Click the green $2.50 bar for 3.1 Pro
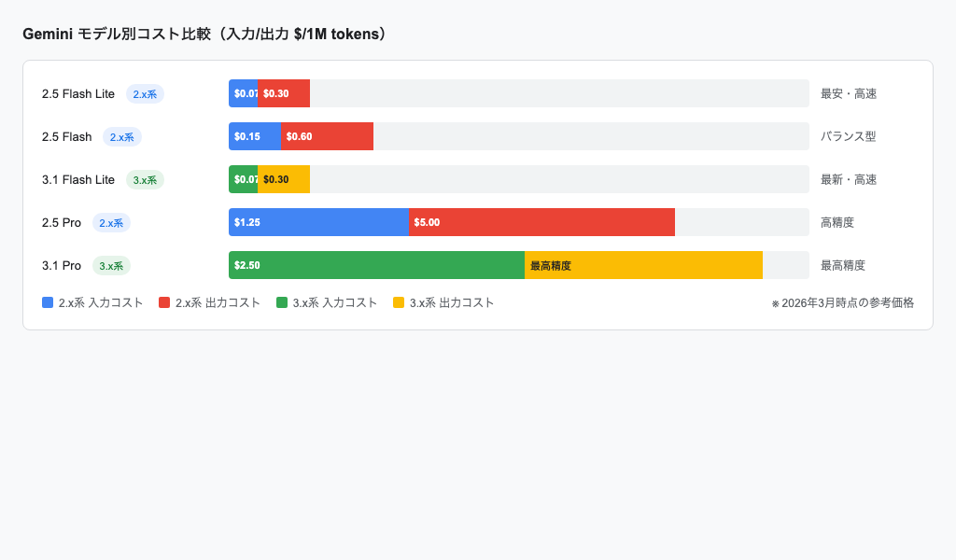Screen dimensions: 956x560 click(376, 265)
